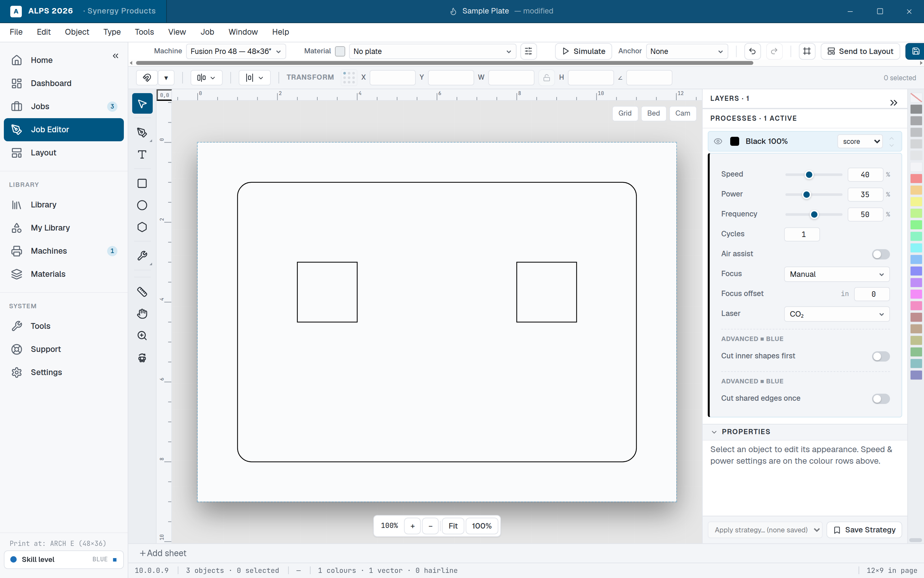This screenshot has height=578, width=924.
Task: Open the File menu
Action: click(x=16, y=32)
